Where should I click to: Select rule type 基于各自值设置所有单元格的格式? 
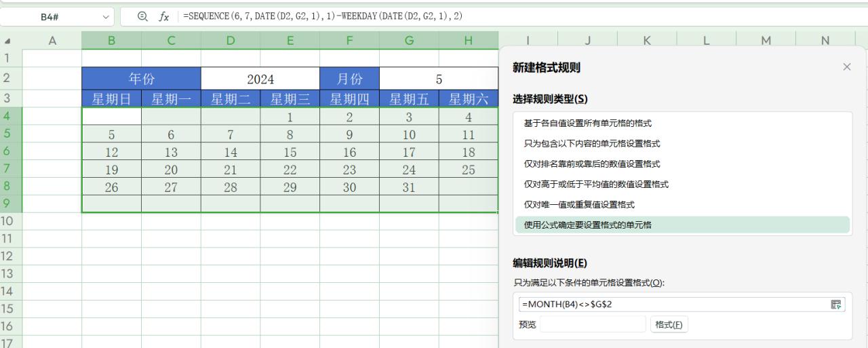tap(682, 123)
